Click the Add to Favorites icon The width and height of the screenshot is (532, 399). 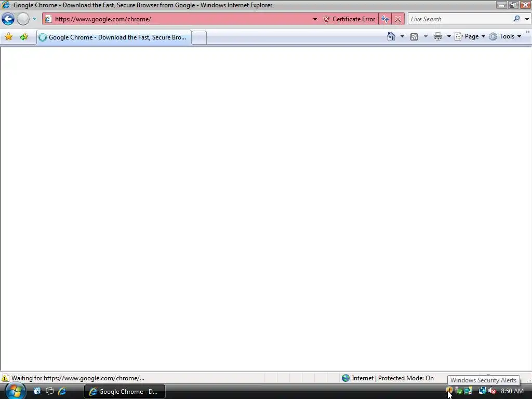(x=24, y=37)
